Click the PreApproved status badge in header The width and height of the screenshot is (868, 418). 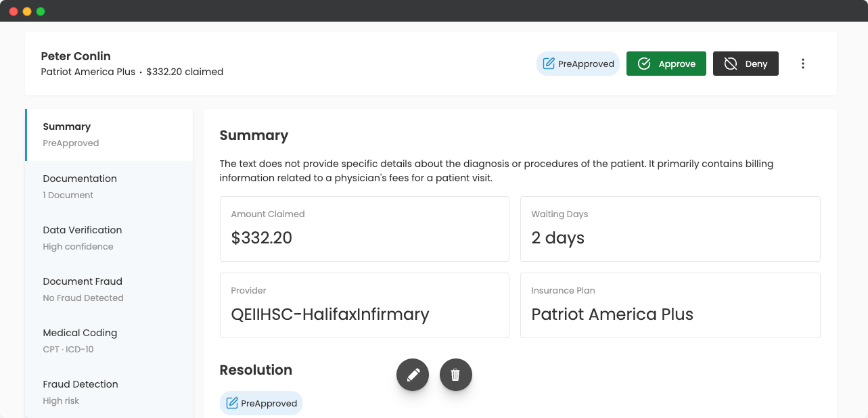pyautogui.click(x=578, y=64)
